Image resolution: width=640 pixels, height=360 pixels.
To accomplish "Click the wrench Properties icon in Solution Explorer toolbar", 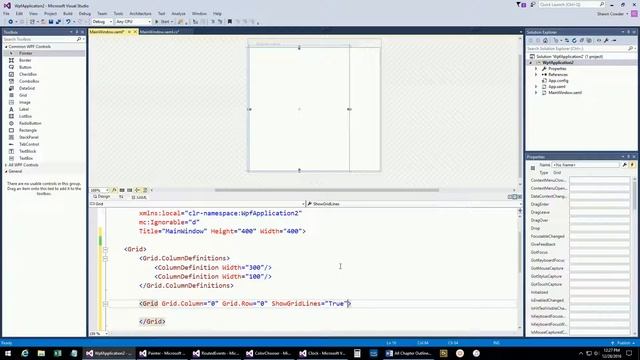I will (607, 40).
